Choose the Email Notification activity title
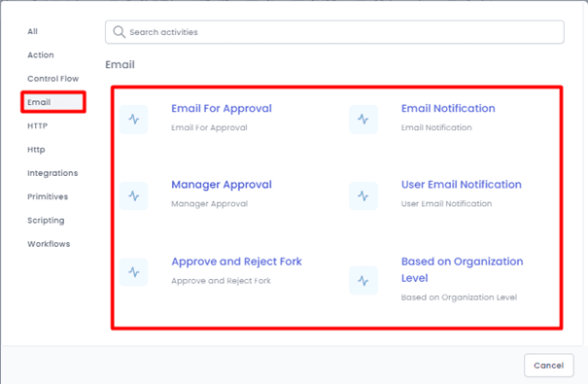Image resolution: width=588 pixels, height=384 pixels. tap(448, 108)
